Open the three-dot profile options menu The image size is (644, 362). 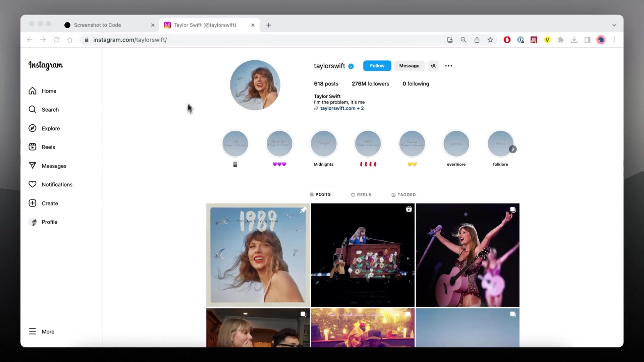[x=448, y=66]
